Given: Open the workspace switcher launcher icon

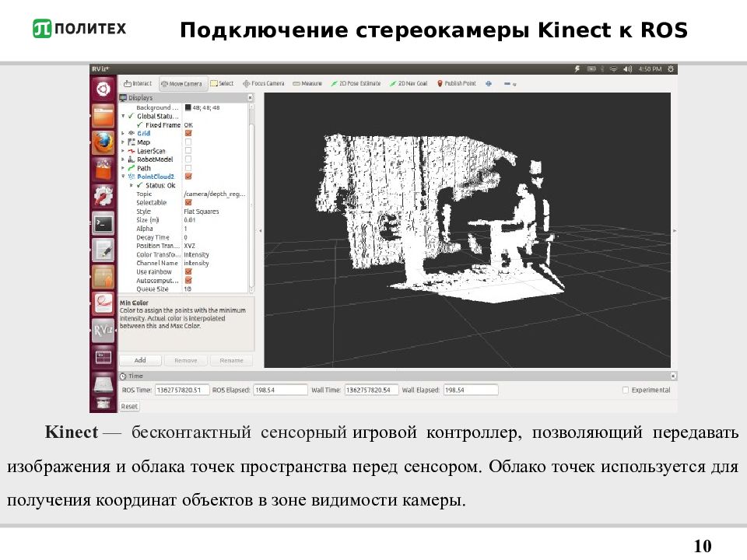Looking at the screenshot, I should click(103, 357).
